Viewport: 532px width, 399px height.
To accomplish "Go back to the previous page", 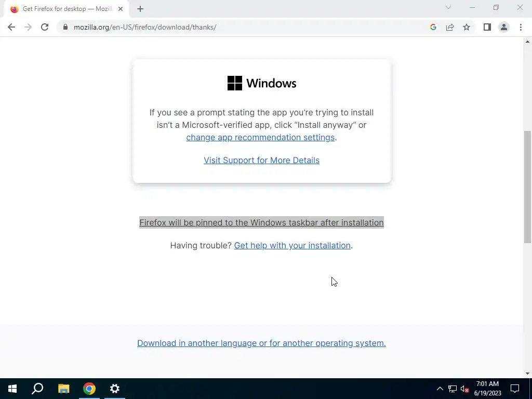I will [11, 27].
